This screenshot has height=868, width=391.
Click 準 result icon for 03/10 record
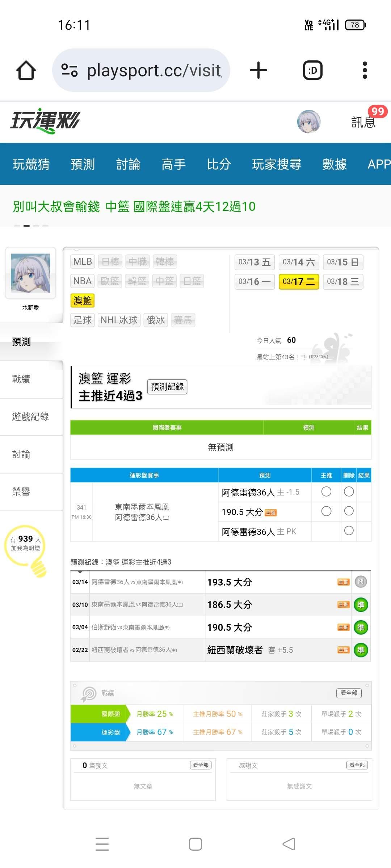361,604
